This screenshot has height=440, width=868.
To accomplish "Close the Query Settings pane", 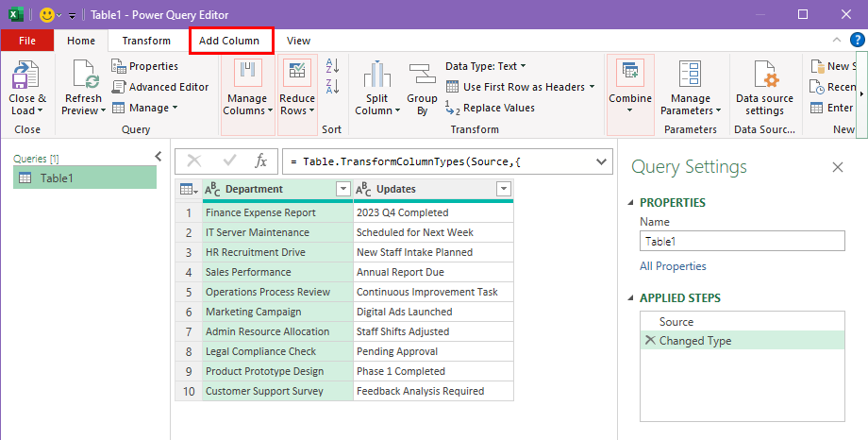I will pyautogui.click(x=838, y=167).
